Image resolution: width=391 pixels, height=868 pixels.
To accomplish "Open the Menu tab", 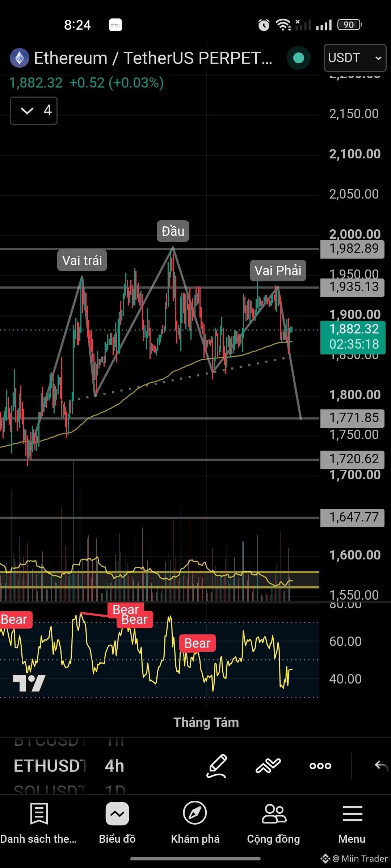I will point(352,823).
